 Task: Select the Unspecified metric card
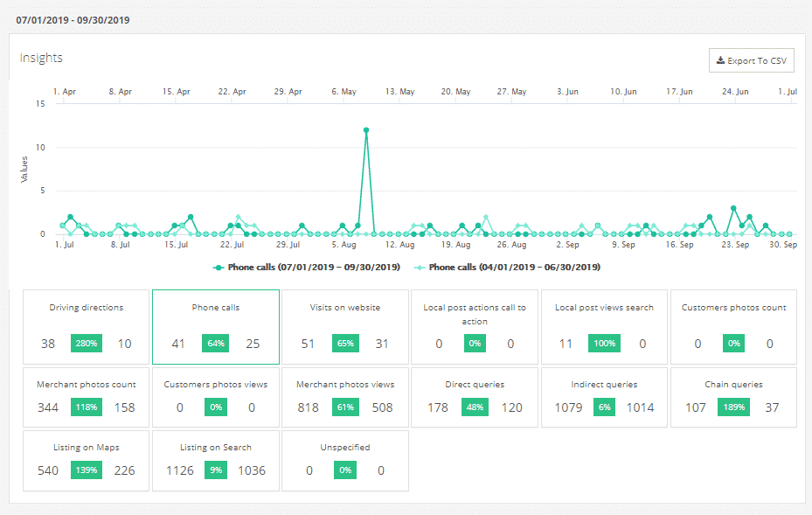(x=345, y=461)
